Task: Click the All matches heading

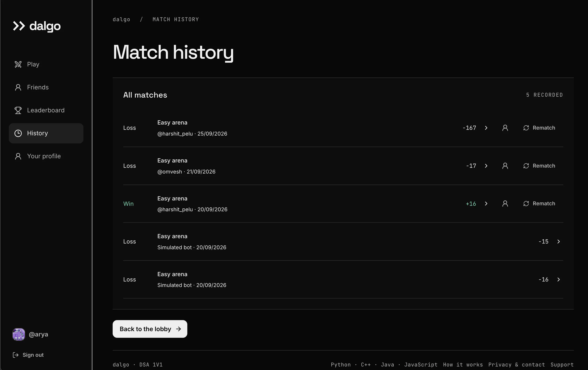Action: [145, 95]
